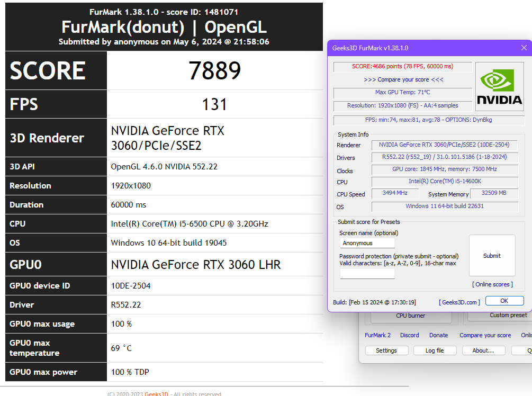Click the 100 % TDP power cell
532x396 pixels.
(214, 372)
